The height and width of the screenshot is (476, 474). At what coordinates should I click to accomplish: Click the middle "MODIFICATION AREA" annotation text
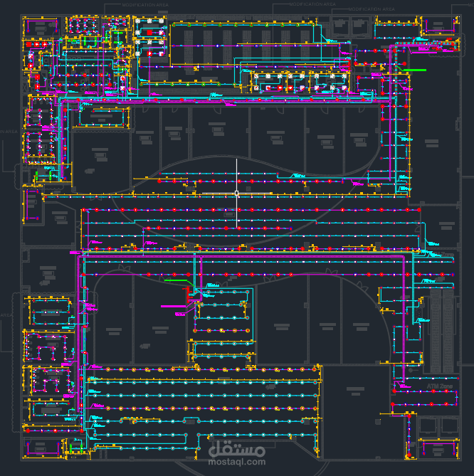[312, 4]
